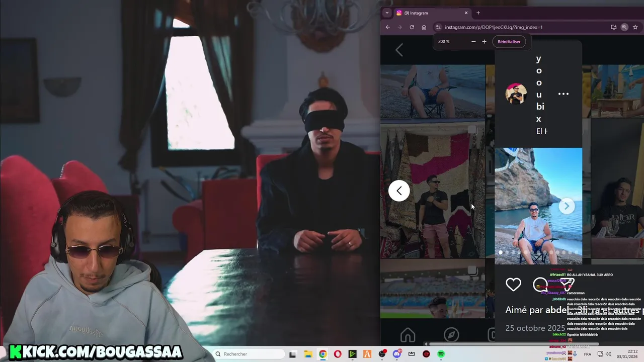This screenshot has height=362, width=644.
Task: Decrease zoom with the minus button
Action: pyautogui.click(x=473, y=42)
